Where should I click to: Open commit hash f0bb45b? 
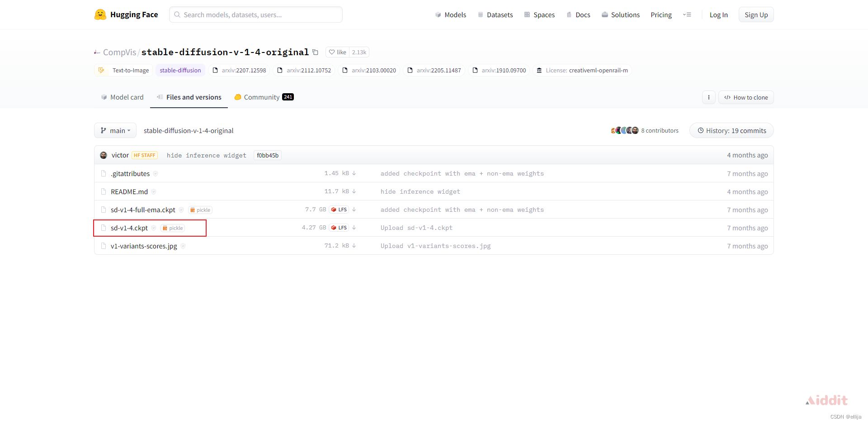click(x=268, y=155)
